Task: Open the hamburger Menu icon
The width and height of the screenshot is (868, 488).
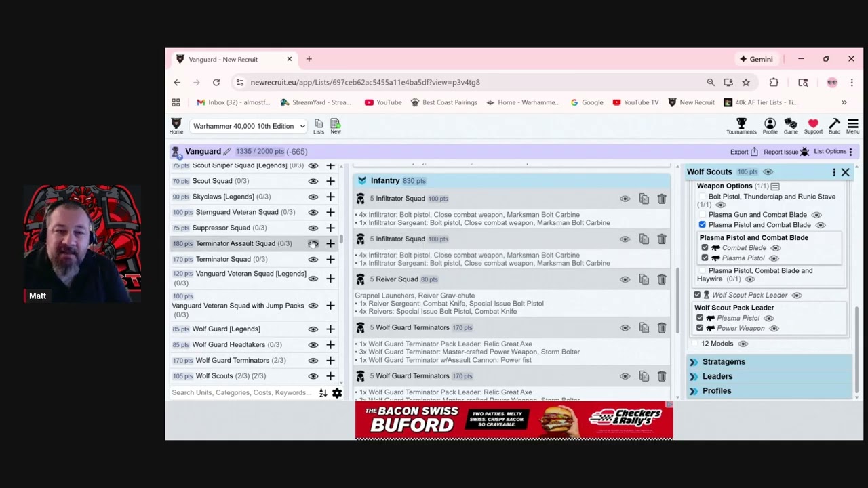Action: (852, 125)
